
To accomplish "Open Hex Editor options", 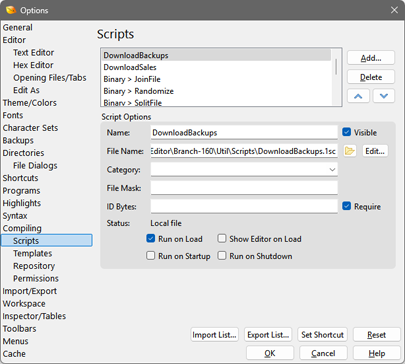I will click(33, 65).
